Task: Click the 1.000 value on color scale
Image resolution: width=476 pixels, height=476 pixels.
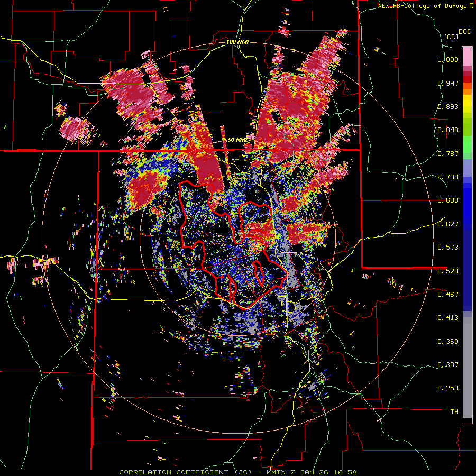Action: click(x=448, y=59)
